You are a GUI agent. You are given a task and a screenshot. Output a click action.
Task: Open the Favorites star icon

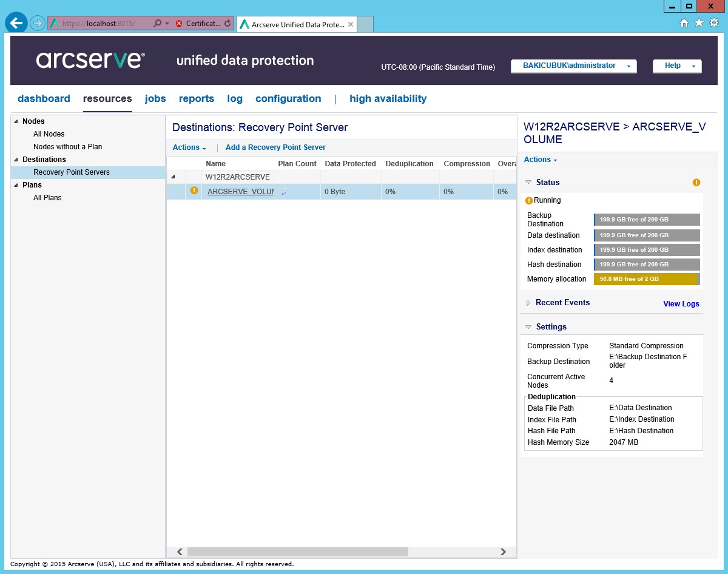[x=699, y=23]
